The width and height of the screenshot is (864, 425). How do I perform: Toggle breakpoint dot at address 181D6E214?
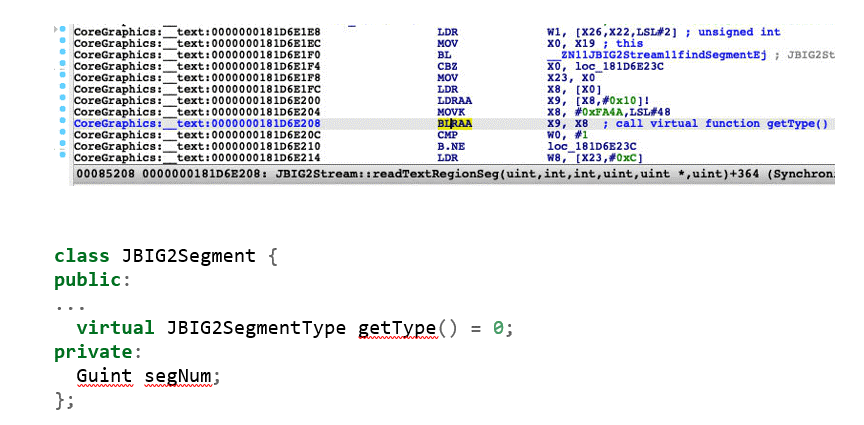point(63,155)
